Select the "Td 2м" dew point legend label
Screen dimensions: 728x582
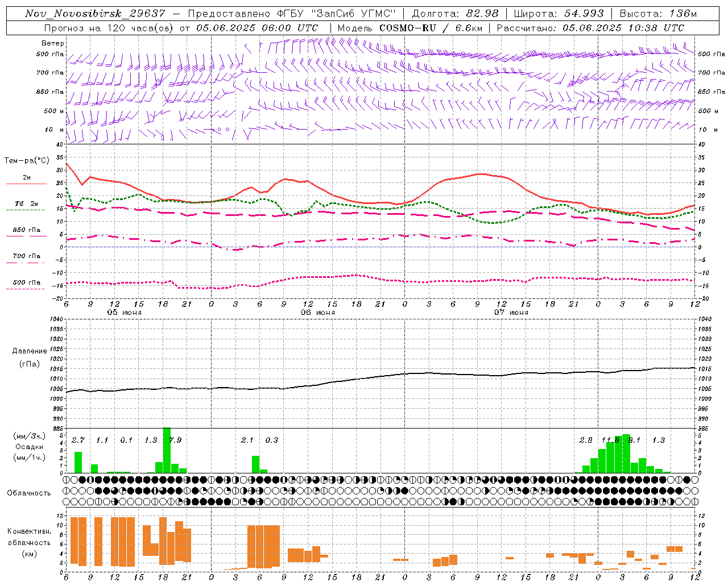[27, 203]
